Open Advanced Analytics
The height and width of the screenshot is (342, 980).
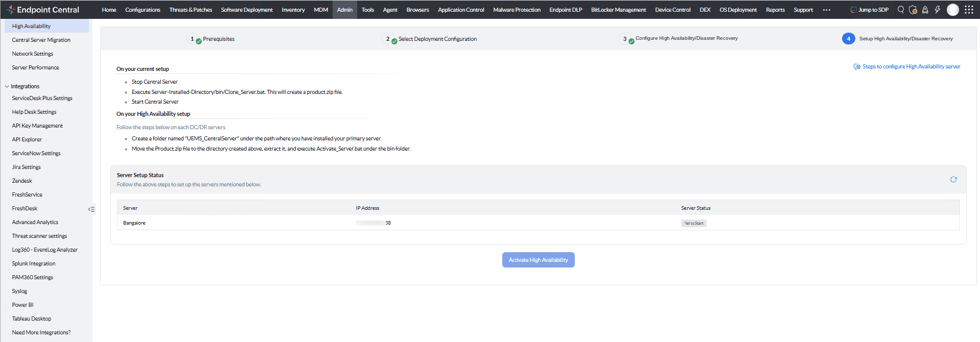click(x=35, y=222)
